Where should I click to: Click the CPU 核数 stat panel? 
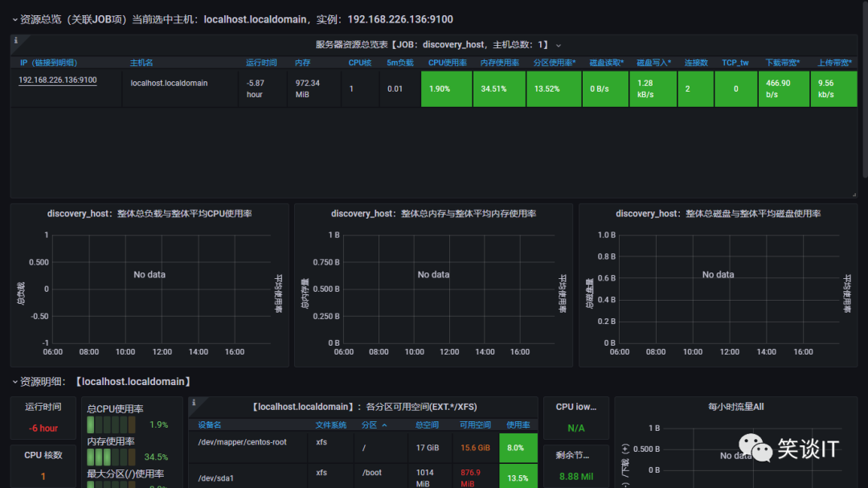point(43,465)
